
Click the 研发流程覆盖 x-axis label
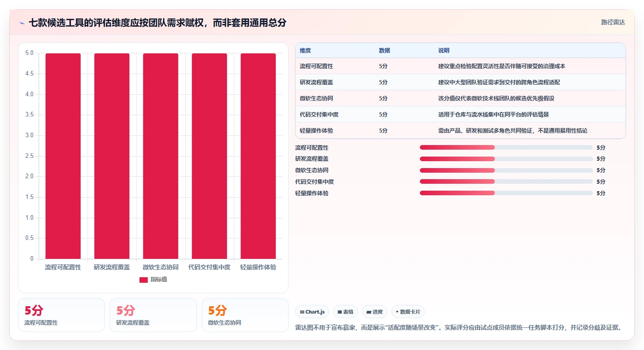click(112, 267)
